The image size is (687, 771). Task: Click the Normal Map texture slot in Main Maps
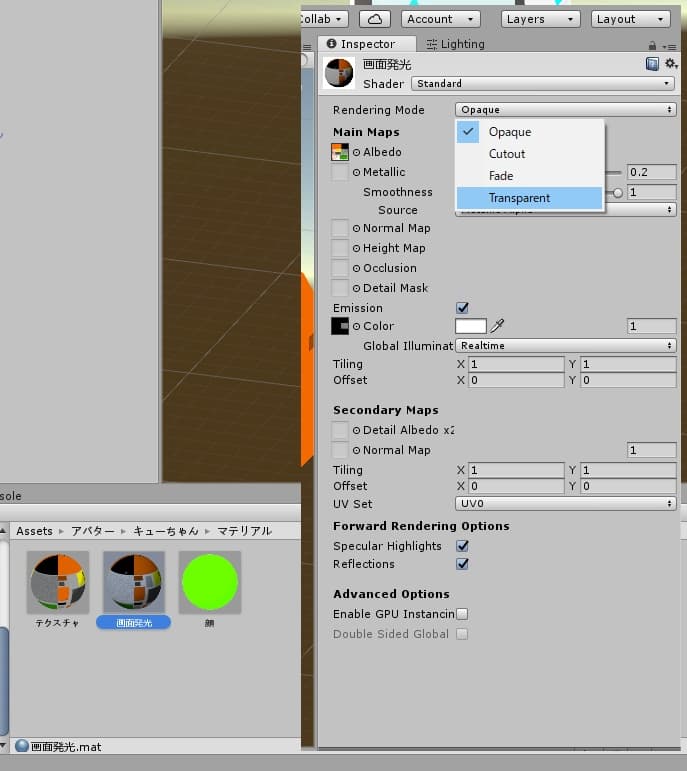click(x=340, y=228)
